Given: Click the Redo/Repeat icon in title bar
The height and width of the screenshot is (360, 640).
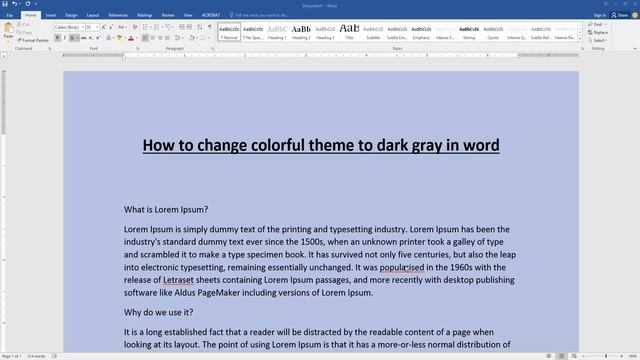Looking at the screenshot, I should (28, 4).
